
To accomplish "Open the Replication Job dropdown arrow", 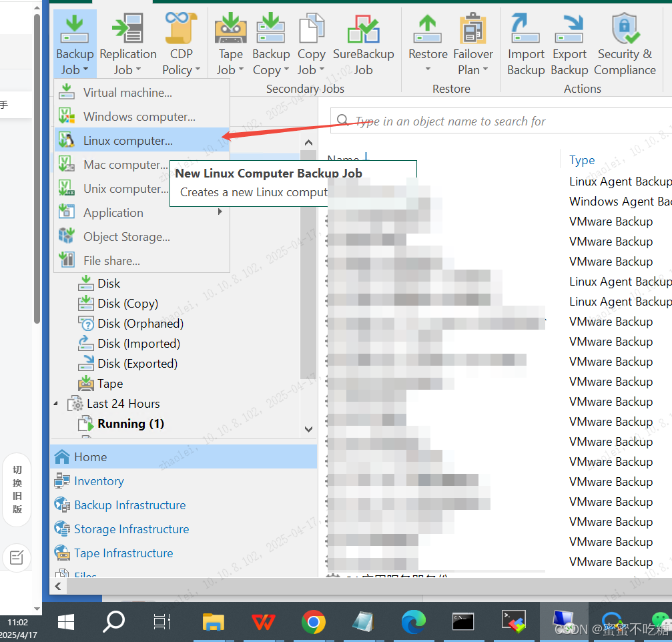I will coord(138,69).
